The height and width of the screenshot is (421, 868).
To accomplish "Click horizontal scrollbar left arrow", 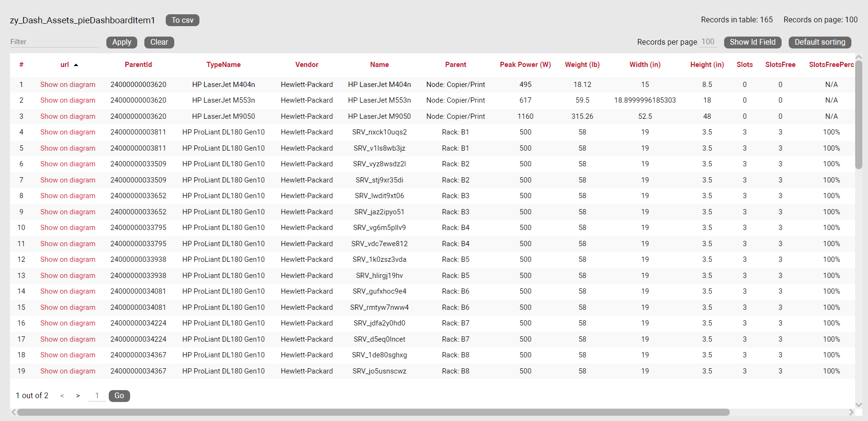I will pyautogui.click(x=13, y=412).
